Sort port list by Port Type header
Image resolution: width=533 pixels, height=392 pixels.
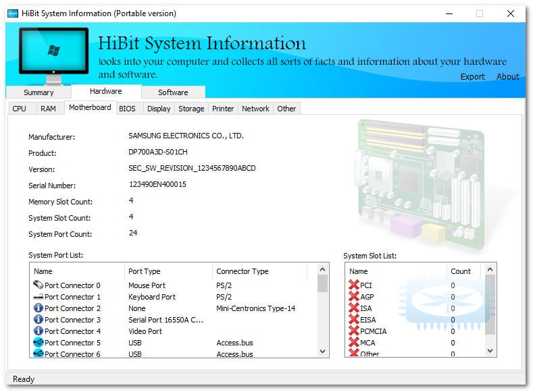click(x=168, y=271)
